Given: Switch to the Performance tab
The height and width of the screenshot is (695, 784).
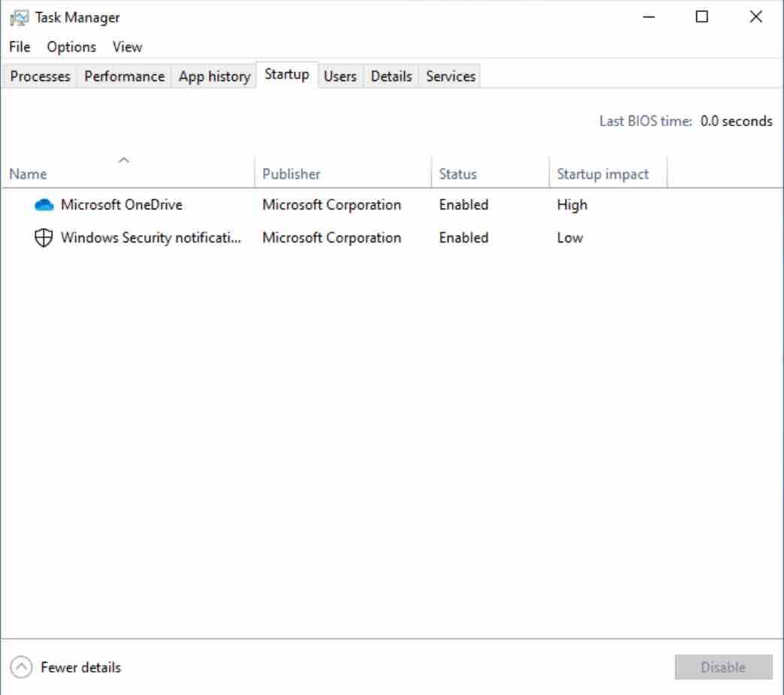Looking at the screenshot, I should tap(125, 76).
